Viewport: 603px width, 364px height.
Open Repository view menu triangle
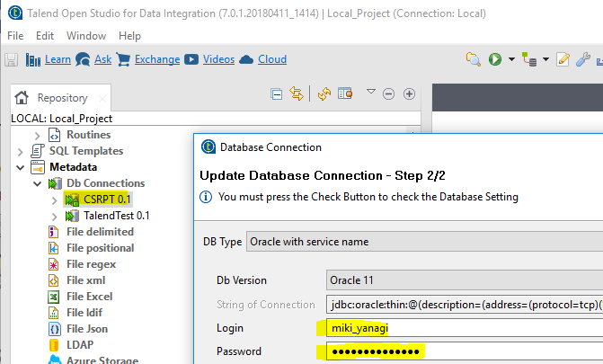[x=371, y=92]
